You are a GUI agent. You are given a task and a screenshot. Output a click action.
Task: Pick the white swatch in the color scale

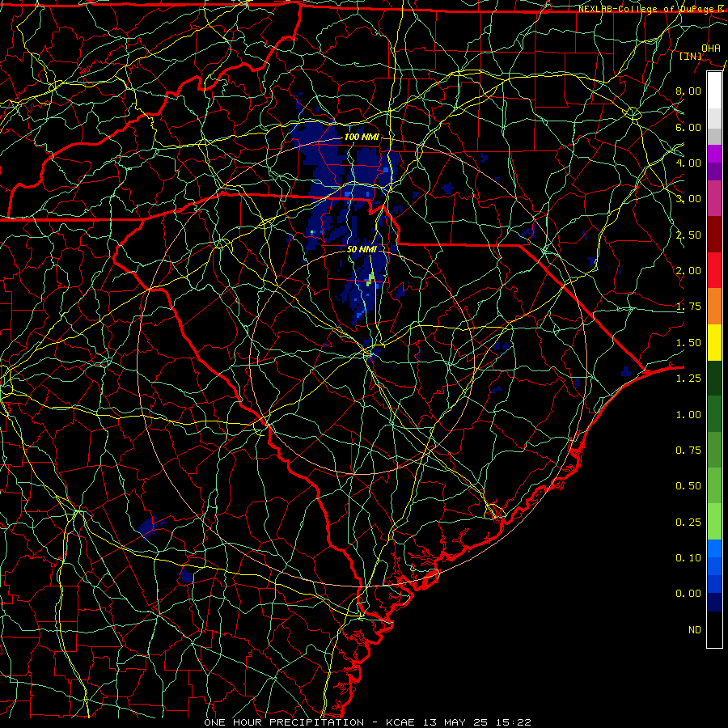714,91
